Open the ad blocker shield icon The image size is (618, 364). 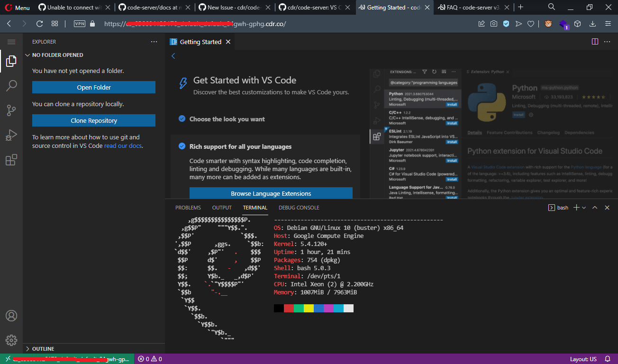[506, 24]
